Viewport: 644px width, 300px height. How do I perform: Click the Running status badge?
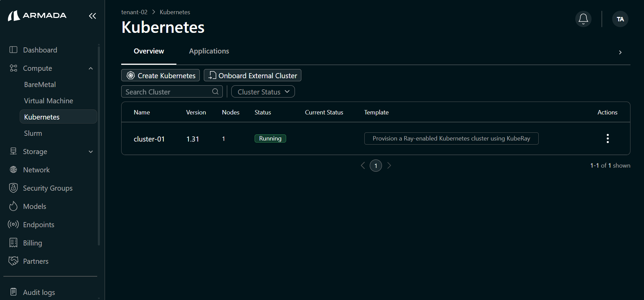coord(270,138)
